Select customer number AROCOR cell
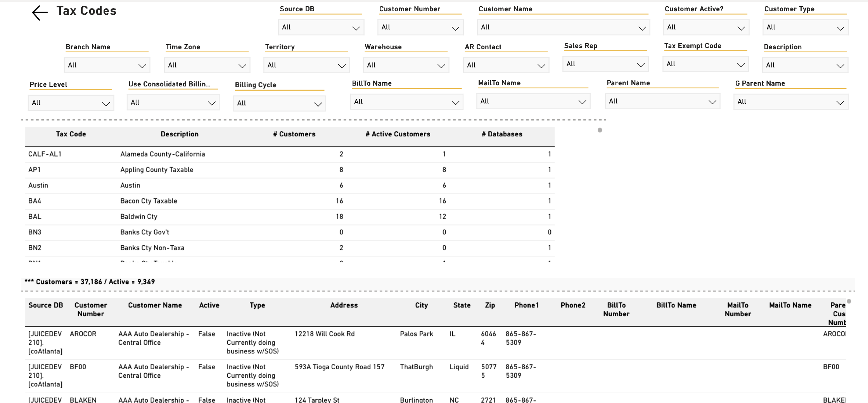This screenshot has width=868, height=403. pos(83,334)
